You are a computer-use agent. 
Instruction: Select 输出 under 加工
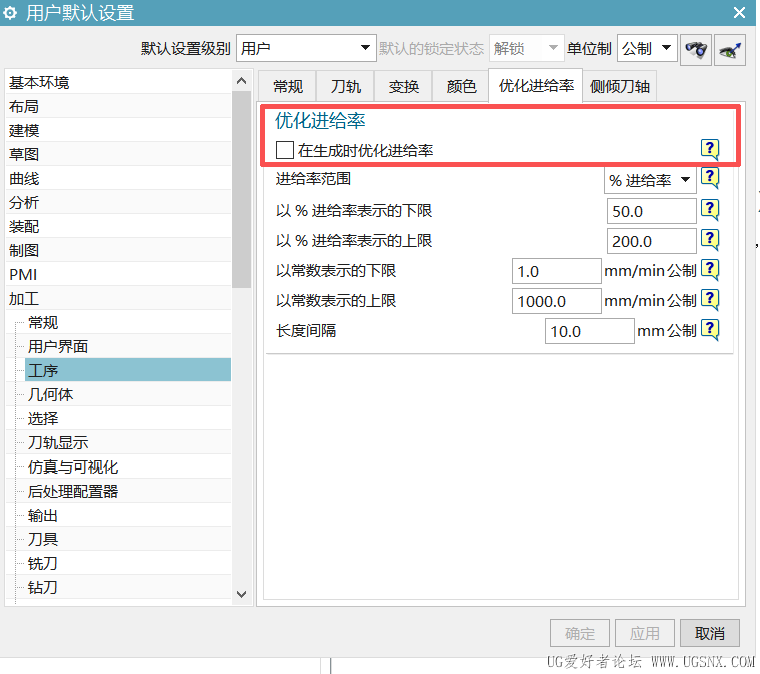coord(128,515)
